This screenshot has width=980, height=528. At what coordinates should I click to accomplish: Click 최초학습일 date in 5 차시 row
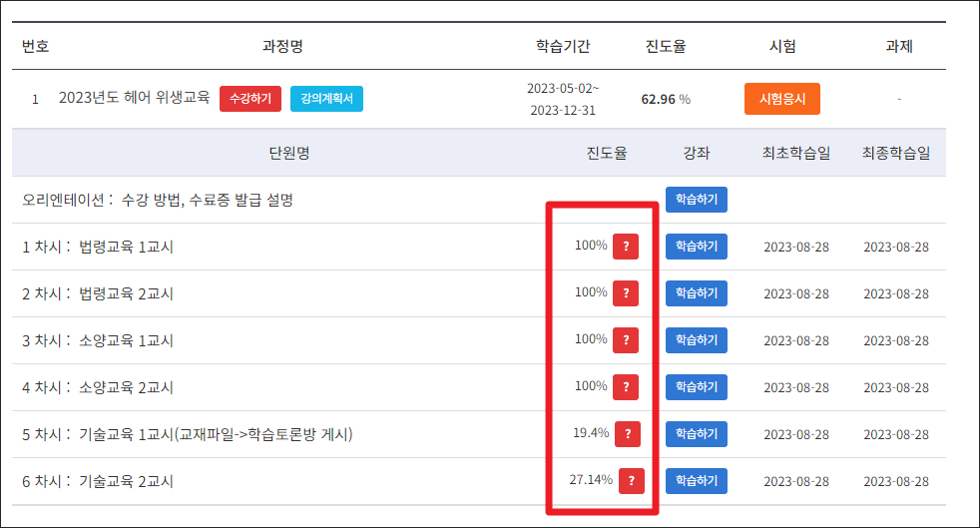796,434
